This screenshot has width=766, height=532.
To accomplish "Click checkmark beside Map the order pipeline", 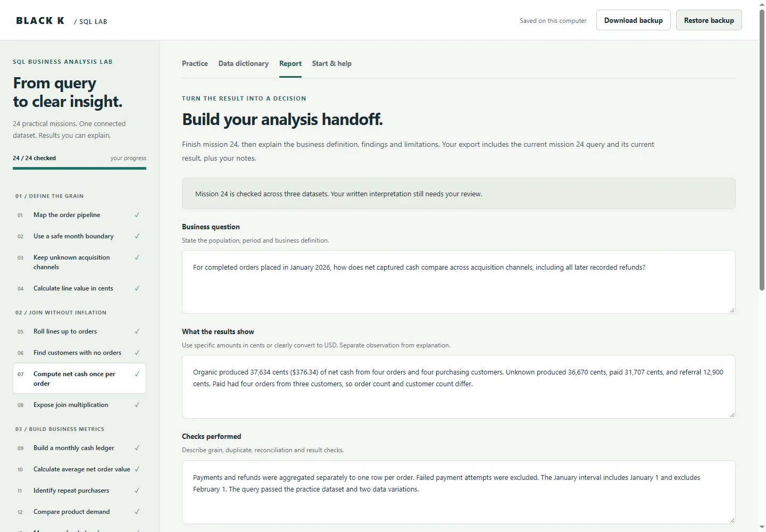I will click(137, 215).
